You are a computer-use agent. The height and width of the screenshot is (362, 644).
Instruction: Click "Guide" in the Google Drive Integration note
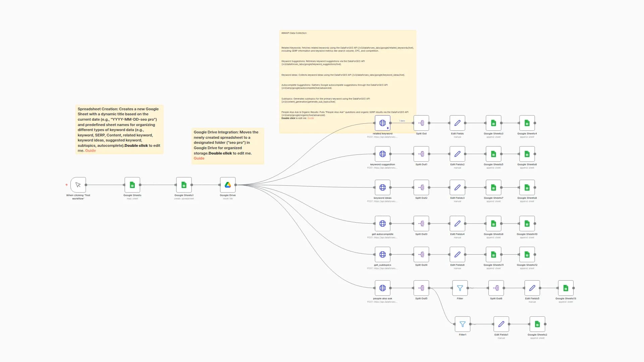199,158
